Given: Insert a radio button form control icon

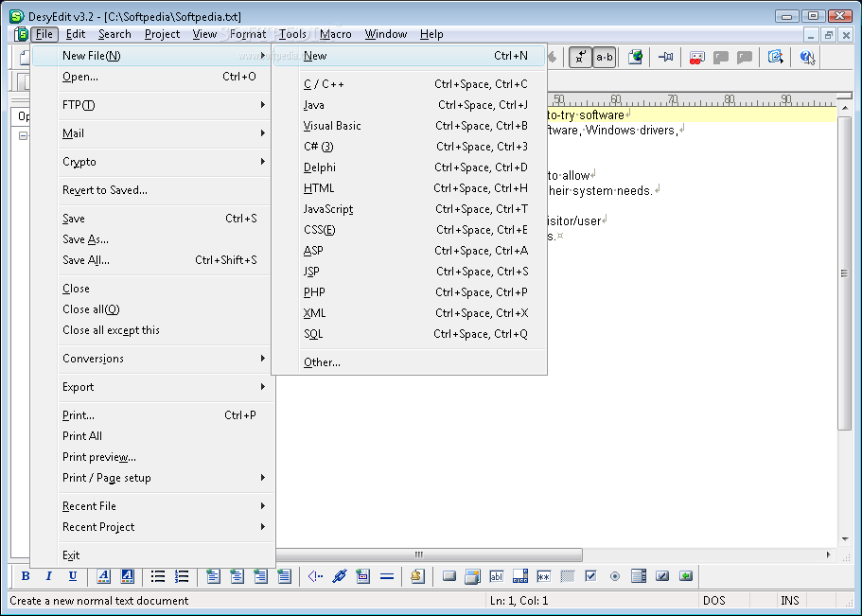Looking at the screenshot, I should click(x=615, y=576).
